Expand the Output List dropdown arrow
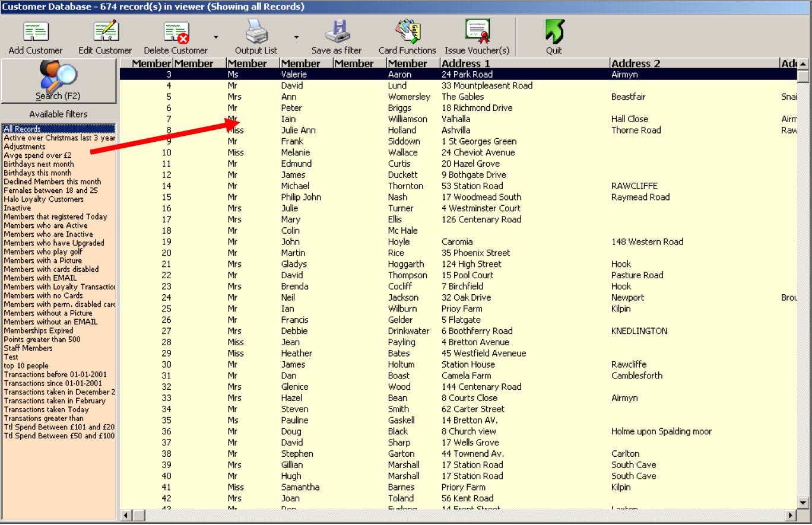 (x=296, y=37)
